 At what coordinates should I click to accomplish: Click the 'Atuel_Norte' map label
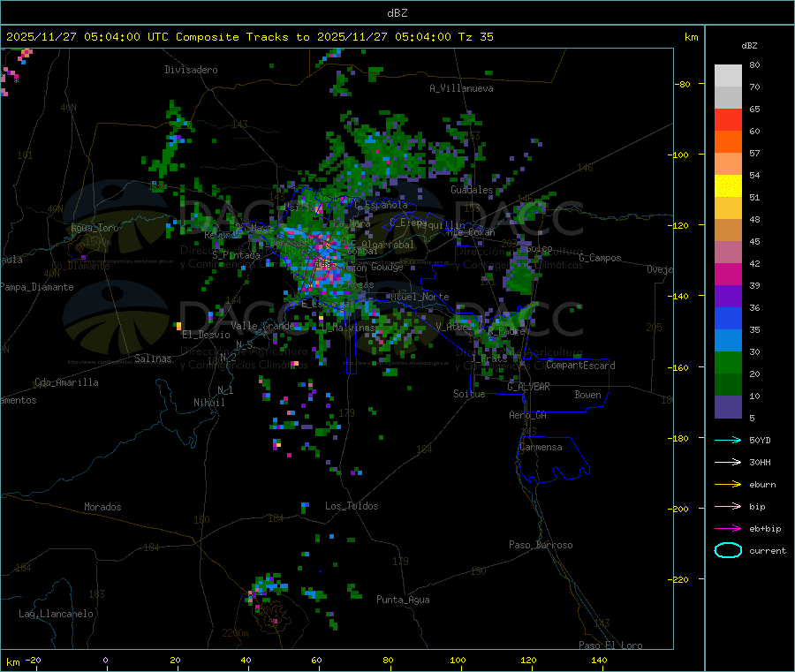tap(420, 297)
